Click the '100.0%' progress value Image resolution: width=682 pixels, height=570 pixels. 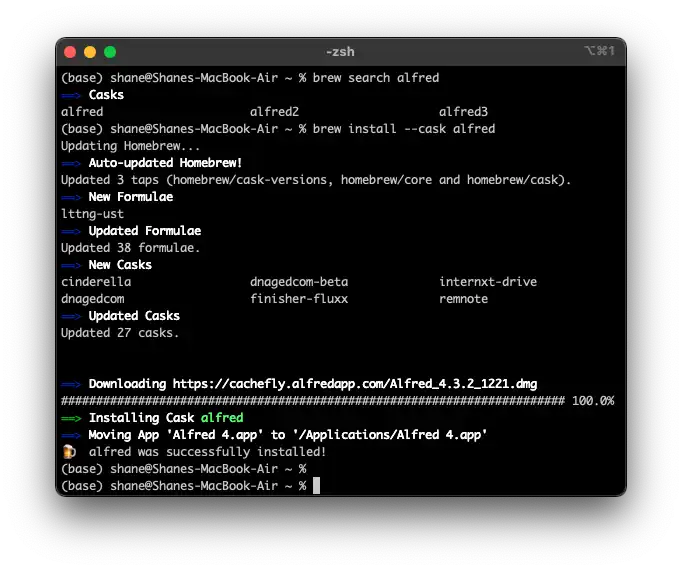tap(593, 401)
